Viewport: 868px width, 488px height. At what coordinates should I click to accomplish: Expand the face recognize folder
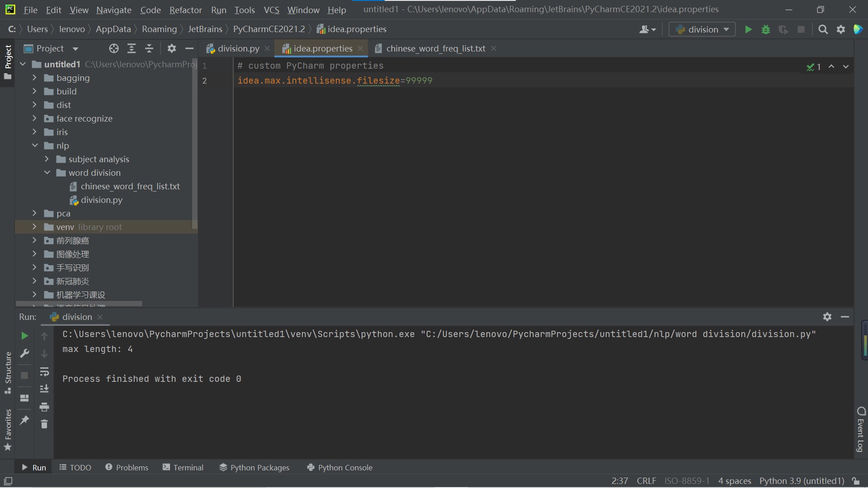[x=34, y=118]
